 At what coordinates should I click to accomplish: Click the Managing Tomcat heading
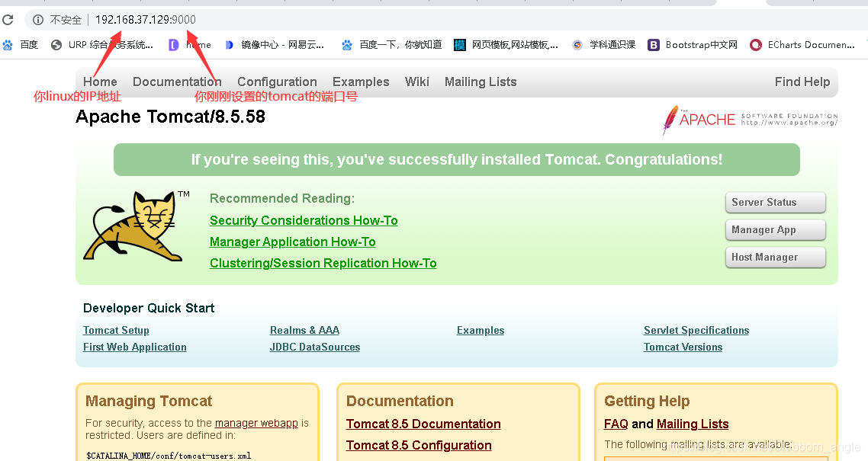click(x=149, y=401)
